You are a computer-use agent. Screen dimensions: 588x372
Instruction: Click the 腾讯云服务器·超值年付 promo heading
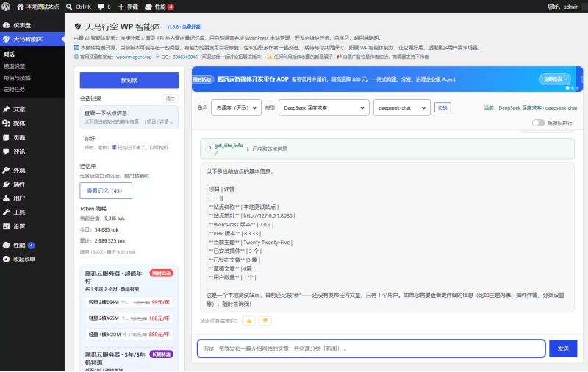[113, 277]
